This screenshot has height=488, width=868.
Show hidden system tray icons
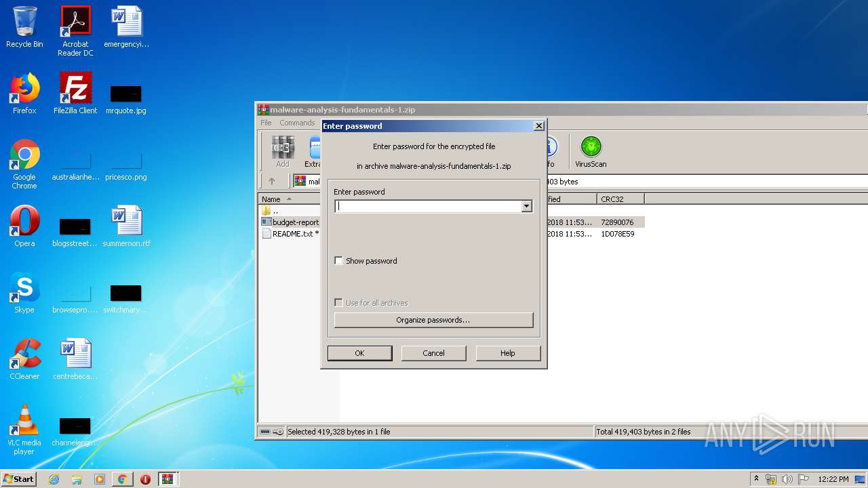pos(757,479)
